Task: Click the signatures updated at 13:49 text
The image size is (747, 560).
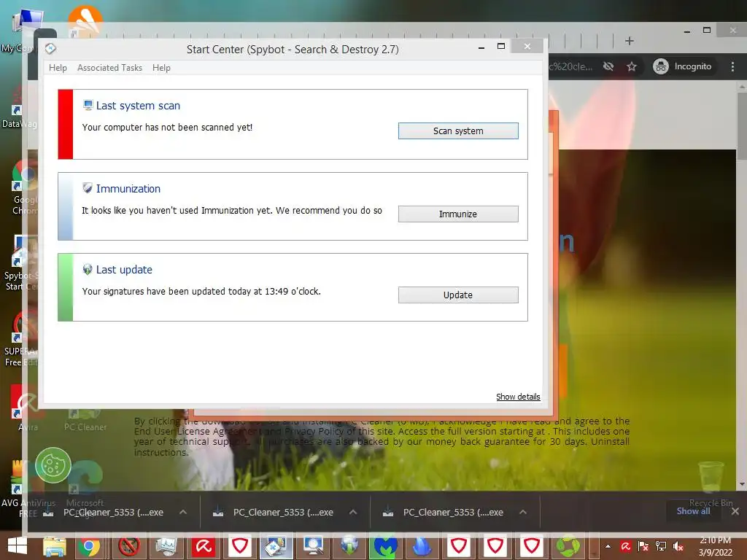Action: coord(201,291)
